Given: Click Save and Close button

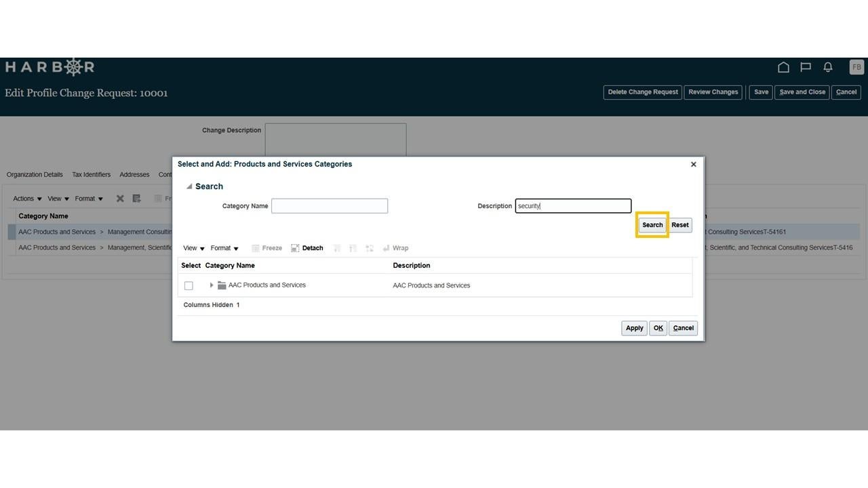Looking at the screenshot, I should tap(802, 92).
